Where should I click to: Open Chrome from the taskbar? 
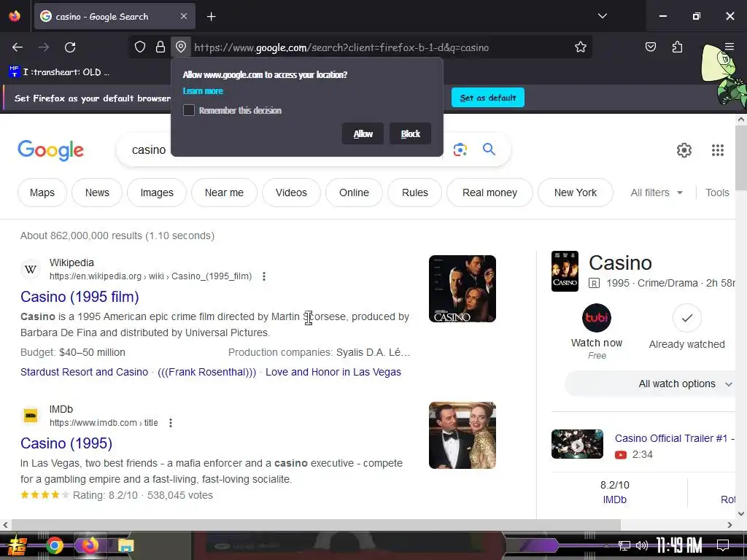click(54, 545)
